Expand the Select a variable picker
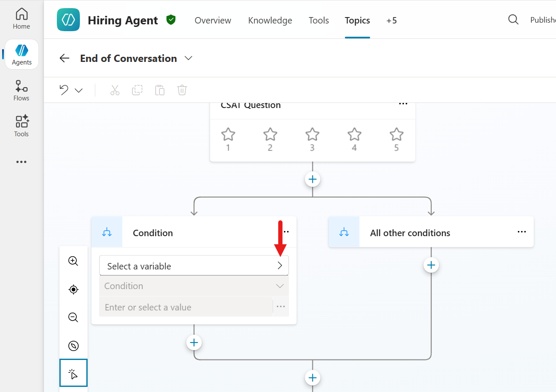Screen dimensions: 556x392 click(x=279, y=266)
